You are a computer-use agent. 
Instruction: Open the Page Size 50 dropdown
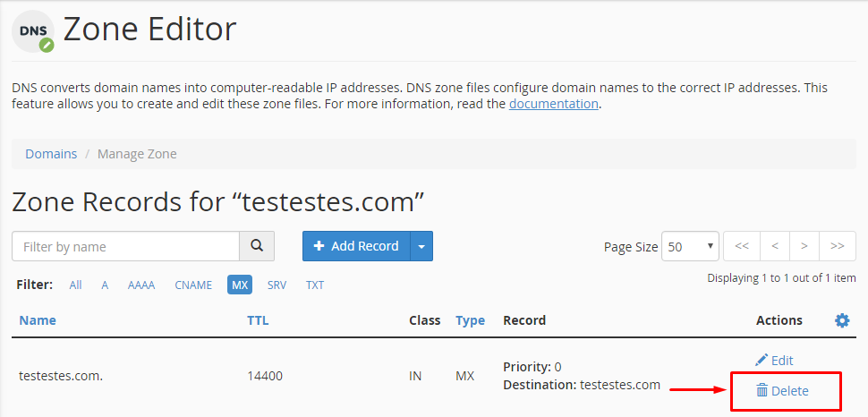tap(690, 246)
